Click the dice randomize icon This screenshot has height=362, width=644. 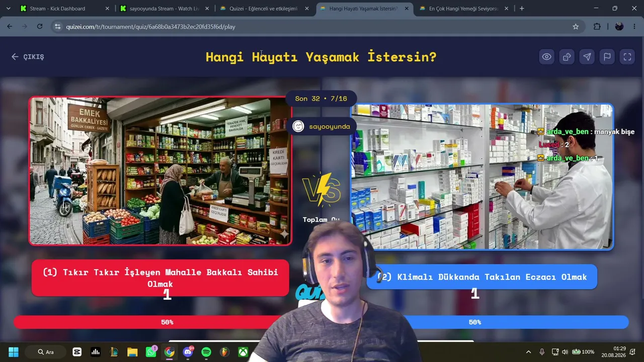567,57
